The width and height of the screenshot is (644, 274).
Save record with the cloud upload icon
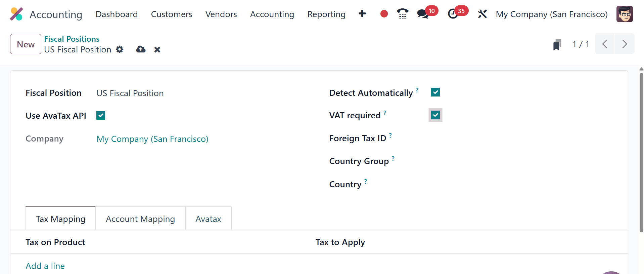[141, 50]
